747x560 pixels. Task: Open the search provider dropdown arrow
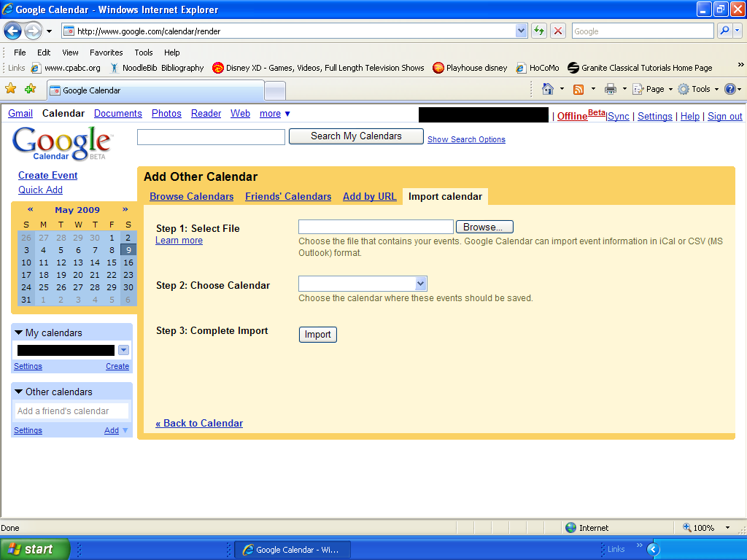[738, 31]
